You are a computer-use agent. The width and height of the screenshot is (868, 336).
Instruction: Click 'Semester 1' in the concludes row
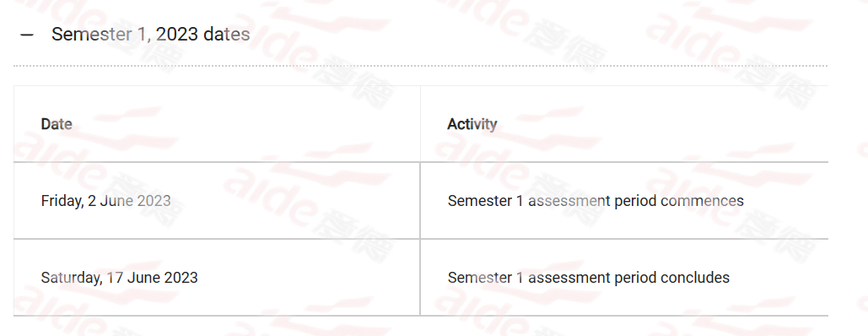(x=486, y=277)
